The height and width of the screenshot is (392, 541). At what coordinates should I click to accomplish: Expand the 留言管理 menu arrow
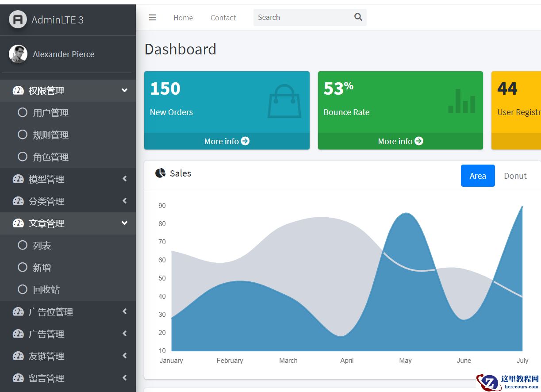coord(125,378)
